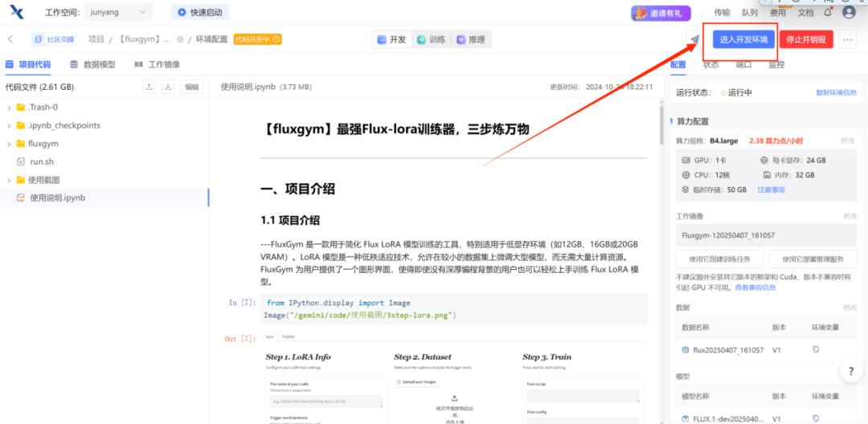Open the 配置 tab in right panel
868x424 pixels.
[678, 64]
